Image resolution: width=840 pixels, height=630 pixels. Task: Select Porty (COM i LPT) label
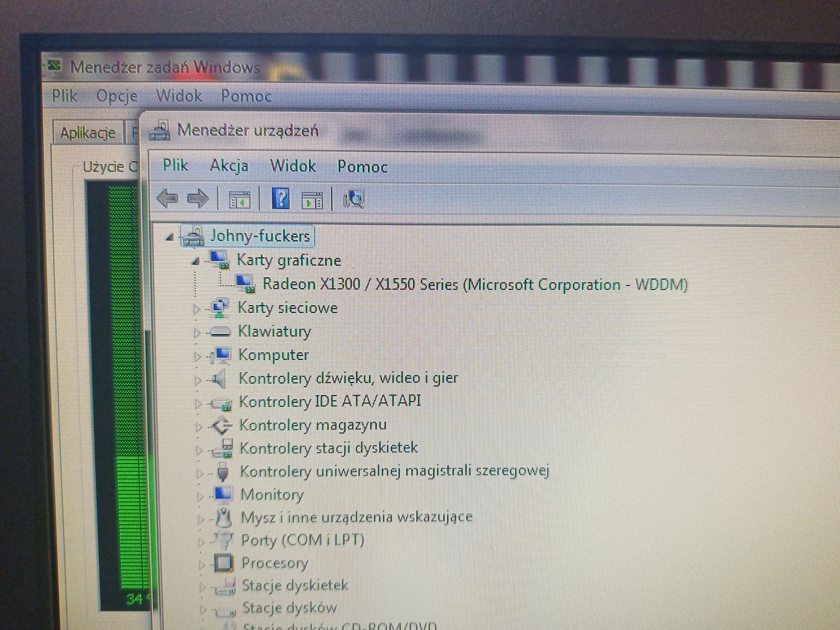(x=303, y=540)
